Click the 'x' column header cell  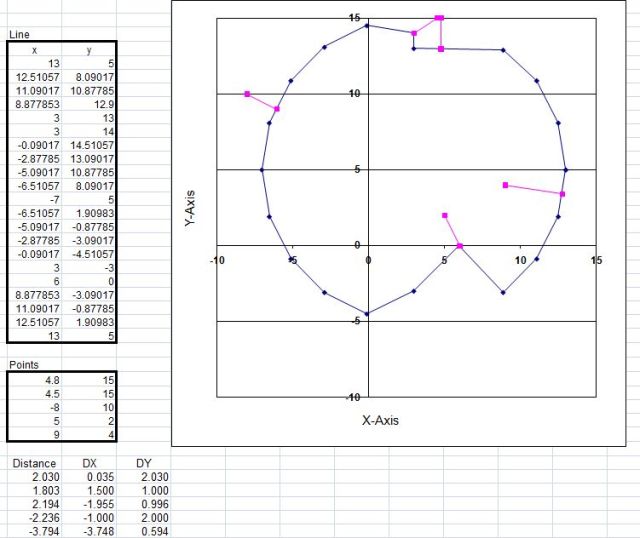35,48
